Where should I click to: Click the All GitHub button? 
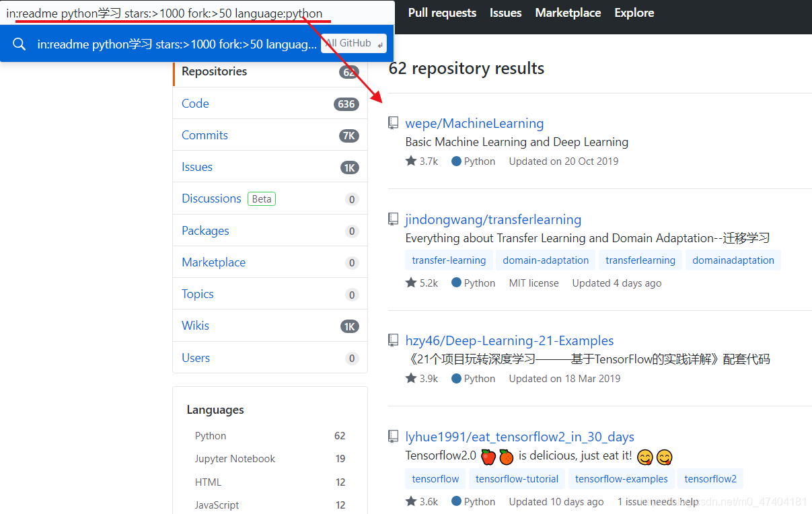(x=353, y=42)
